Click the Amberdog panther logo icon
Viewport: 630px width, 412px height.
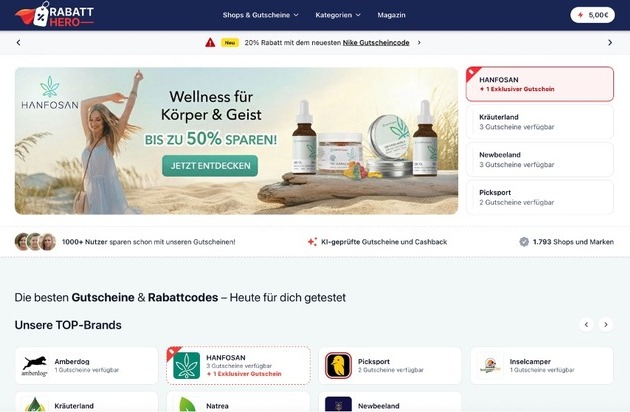[x=35, y=365]
